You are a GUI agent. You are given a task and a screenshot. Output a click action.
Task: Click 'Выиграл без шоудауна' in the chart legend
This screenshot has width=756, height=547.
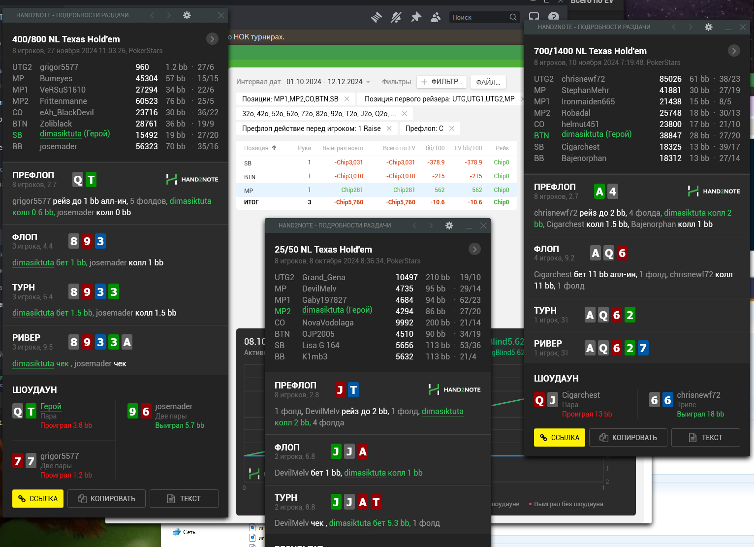tap(566, 504)
